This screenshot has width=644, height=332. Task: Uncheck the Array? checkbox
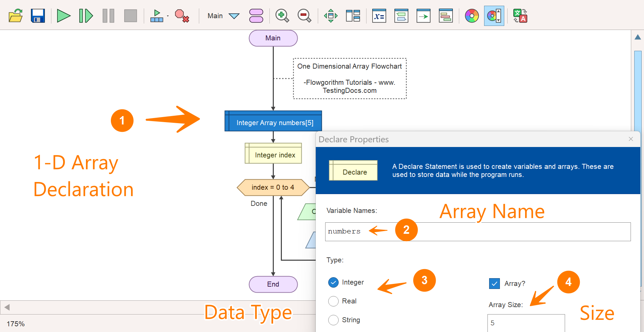pyautogui.click(x=495, y=284)
